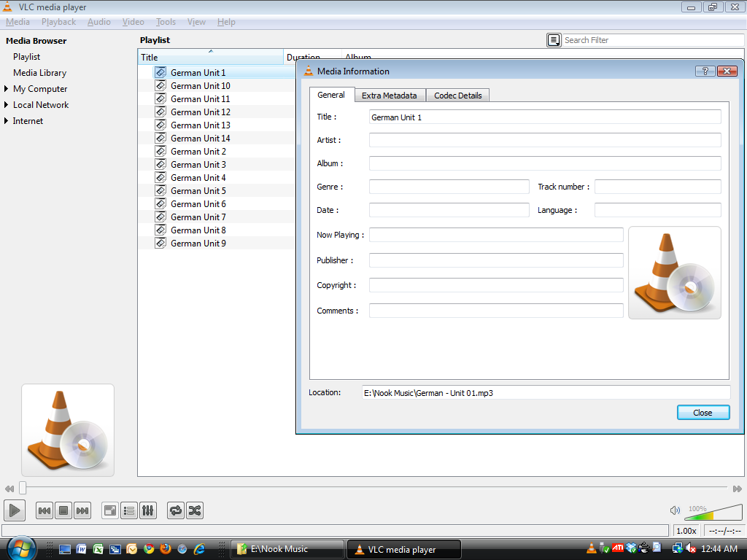
Task: Expand the Internet tree node
Action: point(7,121)
